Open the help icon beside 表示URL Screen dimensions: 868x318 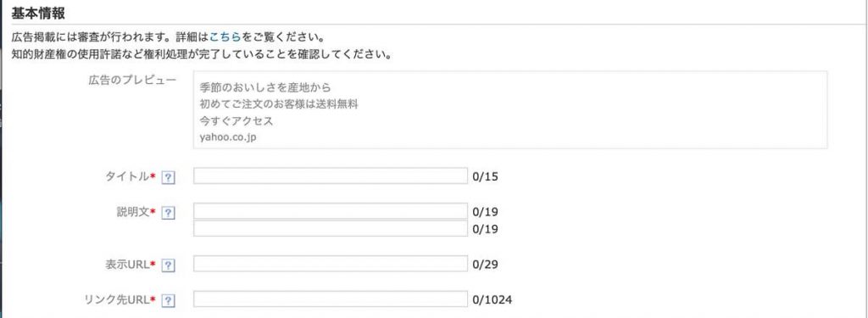pos(169,265)
